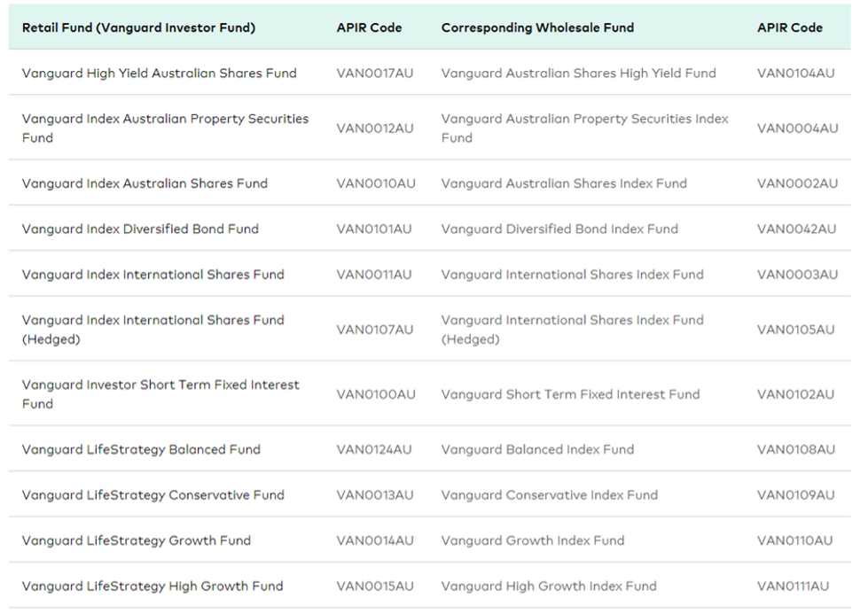The image size is (868, 614).
Task: Click 'Vanguard Index Australian Shares Fund' retail cell
Action: (145, 183)
